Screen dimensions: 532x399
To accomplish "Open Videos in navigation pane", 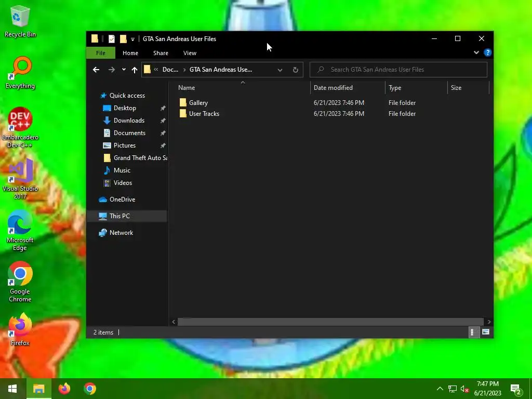I will coord(123,183).
